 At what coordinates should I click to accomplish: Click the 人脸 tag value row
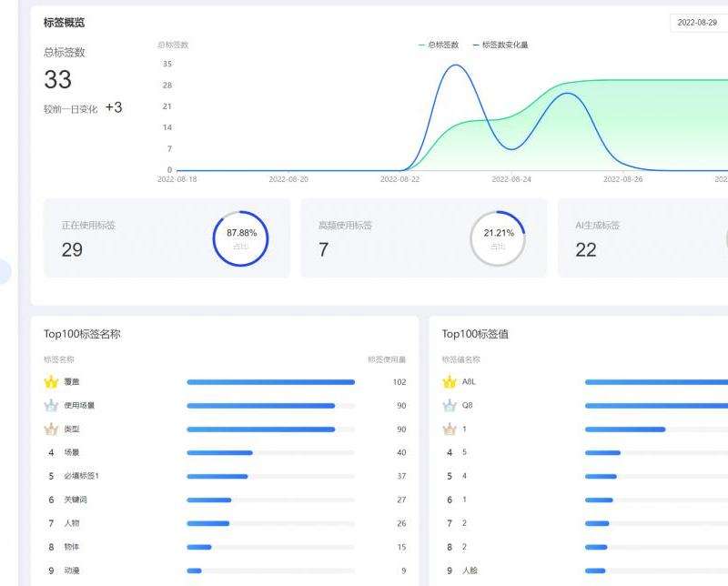[470, 571]
